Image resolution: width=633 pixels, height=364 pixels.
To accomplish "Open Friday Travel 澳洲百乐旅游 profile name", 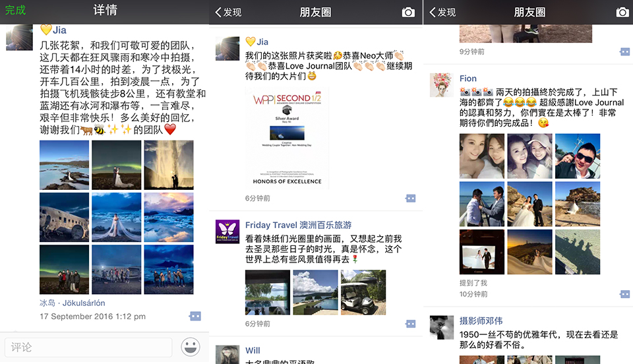I will [x=298, y=225].
